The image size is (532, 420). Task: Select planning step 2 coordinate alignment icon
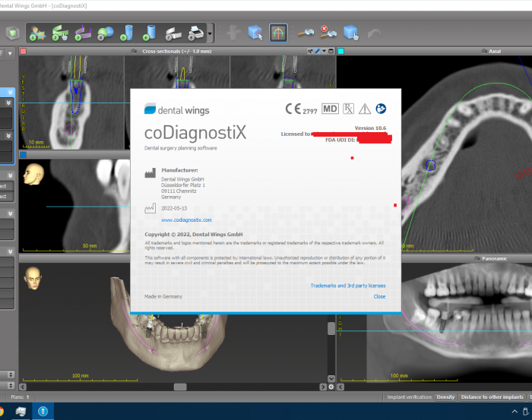point(60,33)
